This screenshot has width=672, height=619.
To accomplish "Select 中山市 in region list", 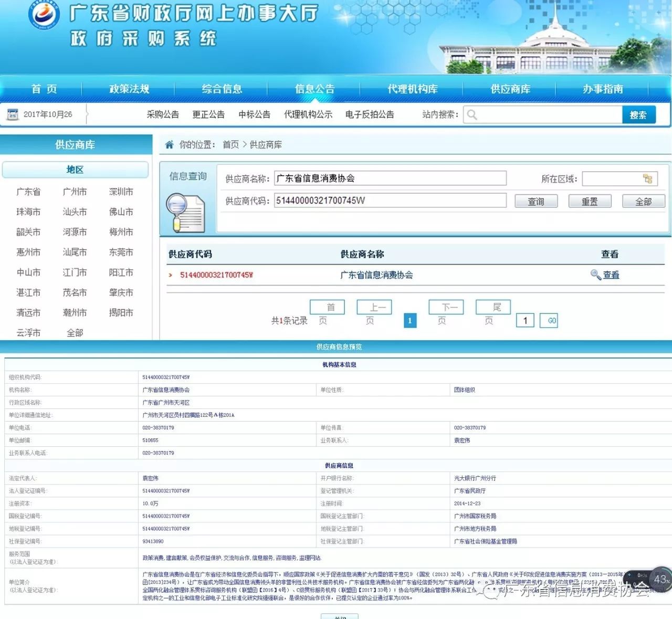I will tap(28, 272).
